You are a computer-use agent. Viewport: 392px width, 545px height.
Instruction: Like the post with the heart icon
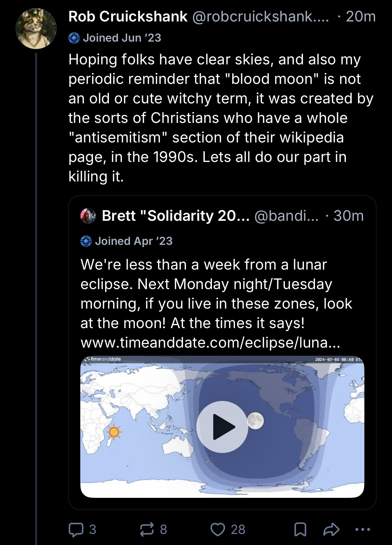[218, 529]
